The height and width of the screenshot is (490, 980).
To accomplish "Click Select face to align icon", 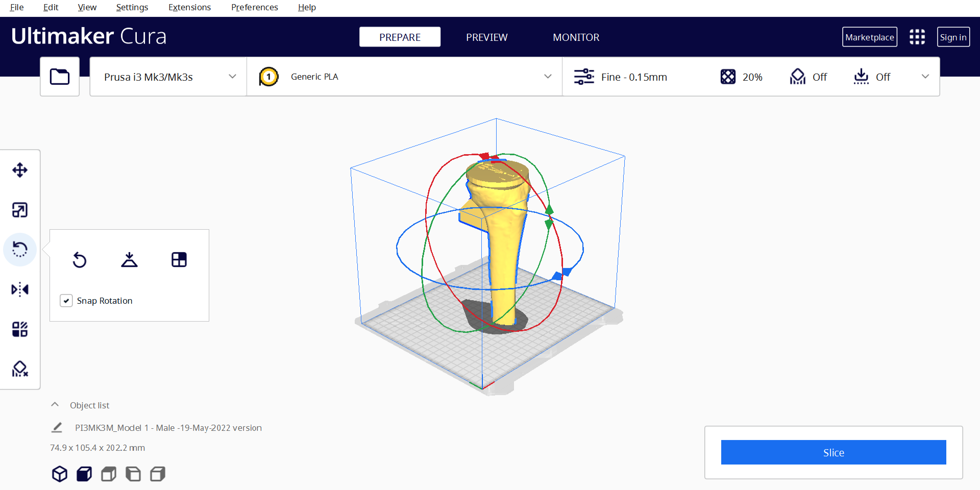I will click(179, 260).
